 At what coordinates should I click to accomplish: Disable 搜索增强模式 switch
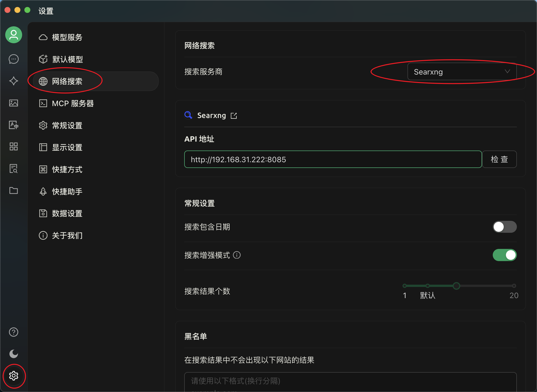505,255
